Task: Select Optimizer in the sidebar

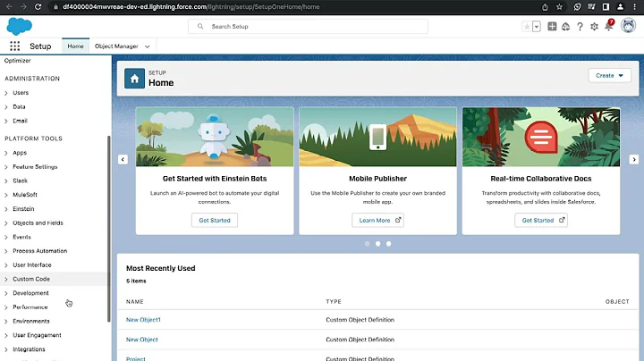Action: coord(18,60)
